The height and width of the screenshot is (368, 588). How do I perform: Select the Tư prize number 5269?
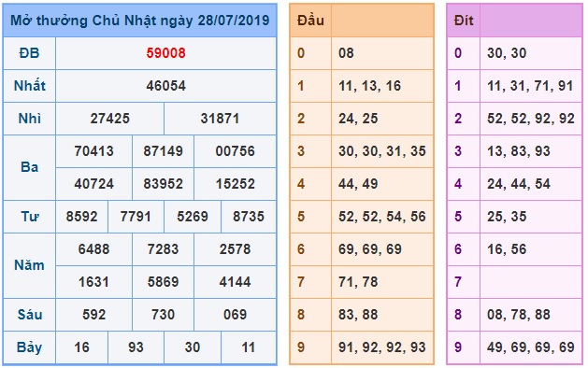[x=192, y=217]
